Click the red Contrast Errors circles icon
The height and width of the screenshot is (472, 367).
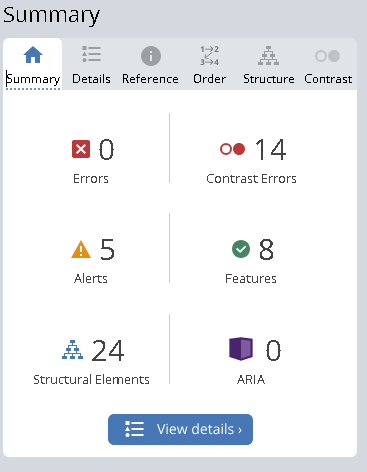click(232, 149)
